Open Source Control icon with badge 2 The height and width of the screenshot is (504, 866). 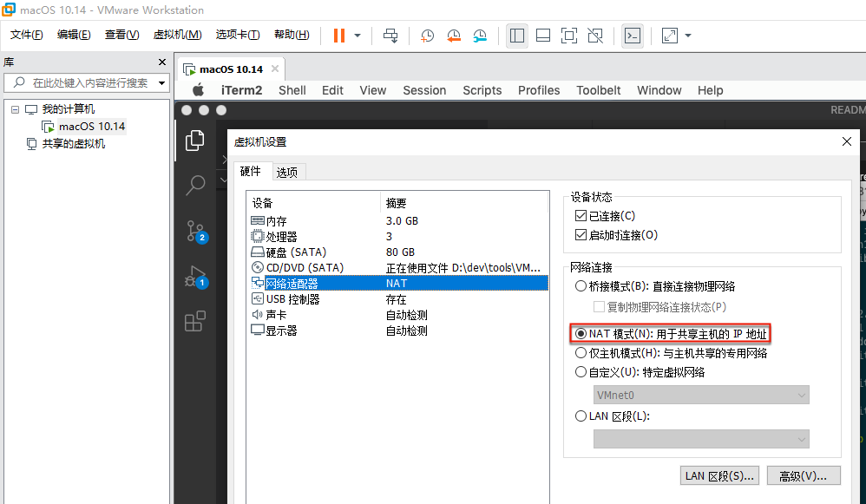(x=195, y=231)
